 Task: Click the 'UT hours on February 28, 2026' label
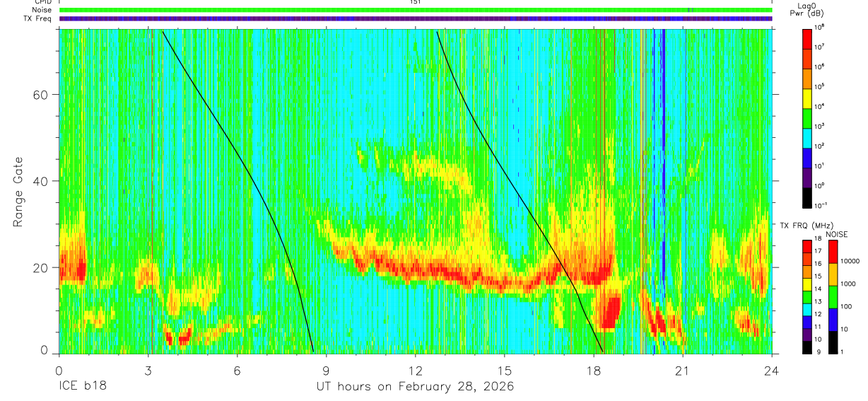pos(415,387)
